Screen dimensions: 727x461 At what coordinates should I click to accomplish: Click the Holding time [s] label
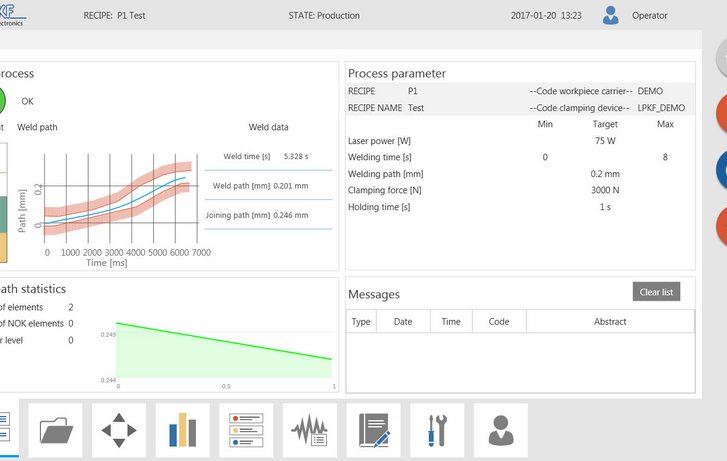379,207
